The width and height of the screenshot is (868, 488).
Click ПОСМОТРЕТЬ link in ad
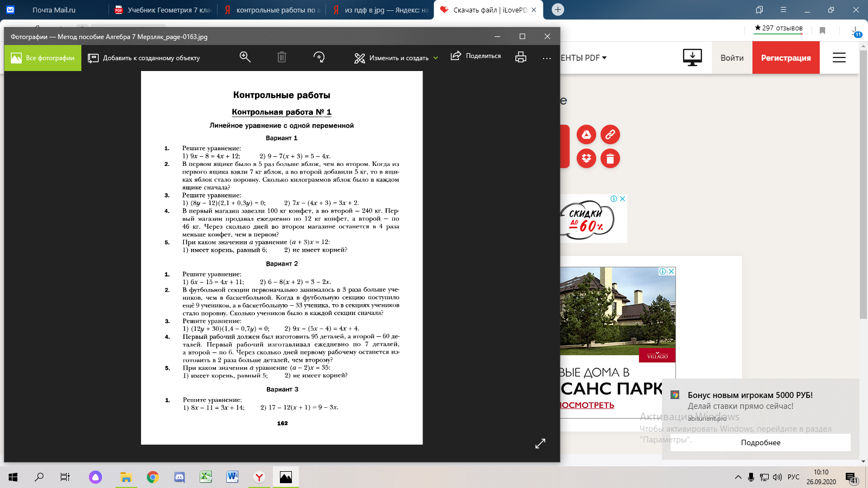pos(587,406)
